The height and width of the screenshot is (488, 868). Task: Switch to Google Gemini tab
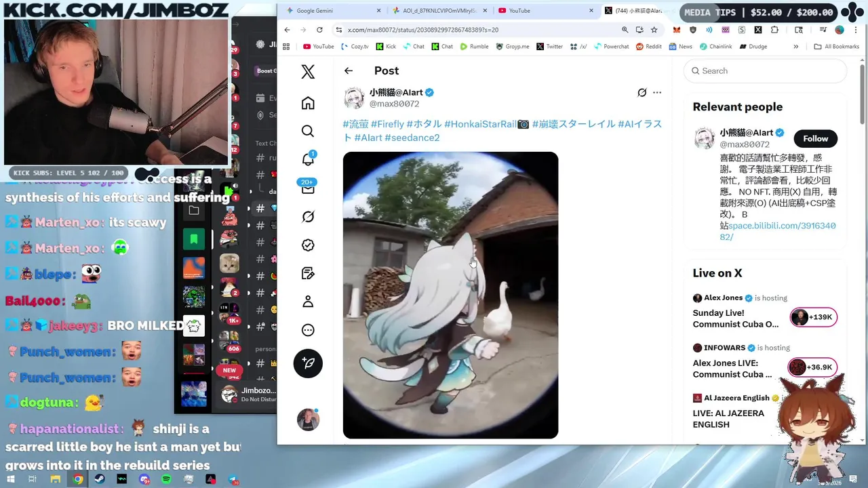click(332, 11)
